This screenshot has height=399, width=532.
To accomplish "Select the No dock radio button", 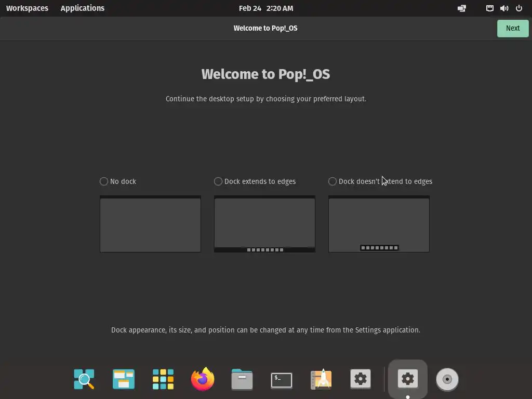I will [x=104, y=181].
